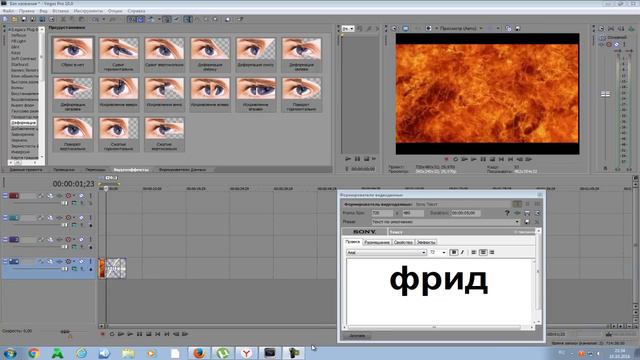Delete the preset in text generator dialog
Screen dimensions: 640x360
click(537, 222)
